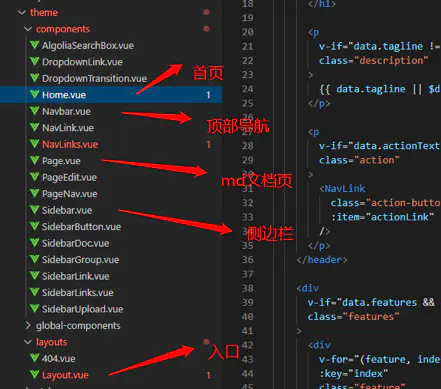Click the Vue icon beside Home.vue
This screenshot has height=389, width=441.
[x=34, y=94]
